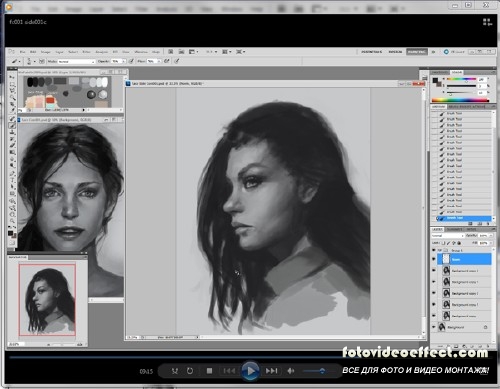Screen dimensions: 500x389
Task: Hide the selected blue highlighted layer
Action: point(434,259)
